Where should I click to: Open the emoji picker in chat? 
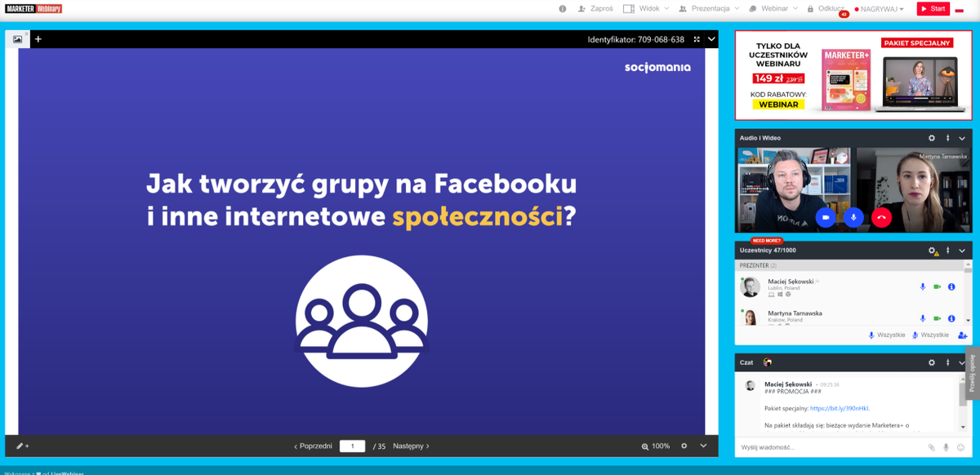click(960, 447)
